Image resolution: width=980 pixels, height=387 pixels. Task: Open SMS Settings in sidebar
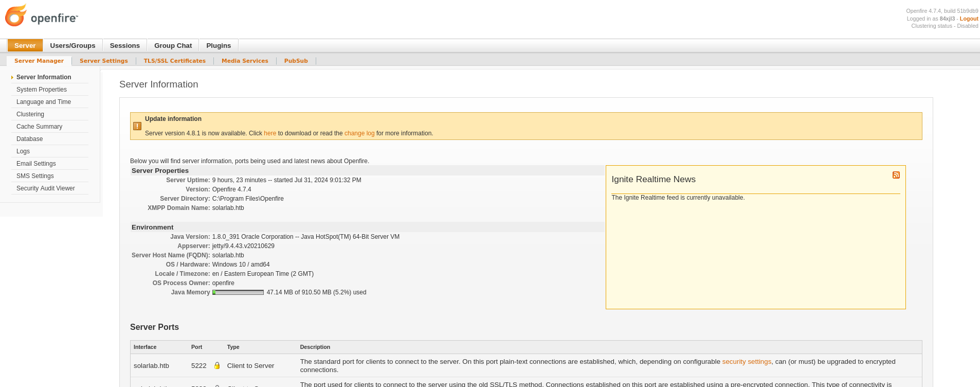coord(35,176)
